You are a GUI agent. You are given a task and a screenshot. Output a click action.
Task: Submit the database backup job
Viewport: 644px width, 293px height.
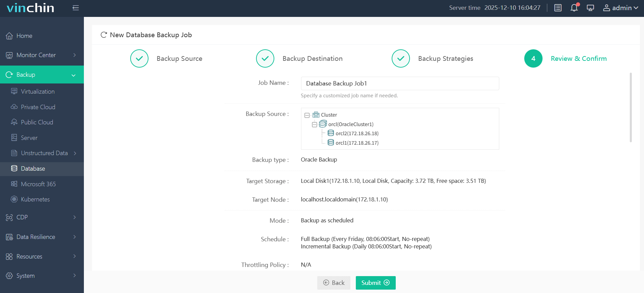[375, 283]
